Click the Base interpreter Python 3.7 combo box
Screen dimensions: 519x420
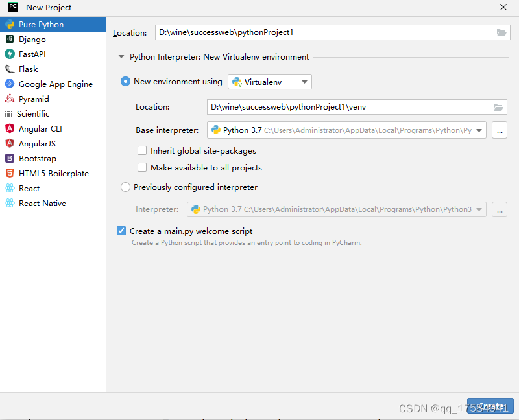point(346,130)
